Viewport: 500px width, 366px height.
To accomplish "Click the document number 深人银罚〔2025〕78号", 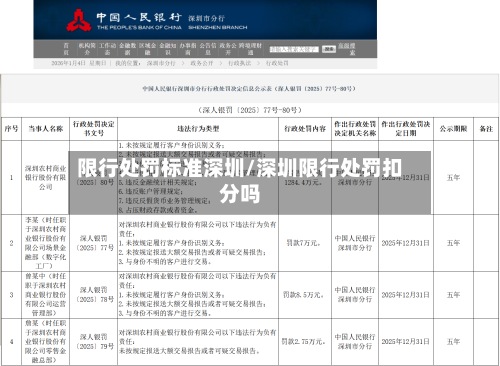I will (x=95, y=295).
